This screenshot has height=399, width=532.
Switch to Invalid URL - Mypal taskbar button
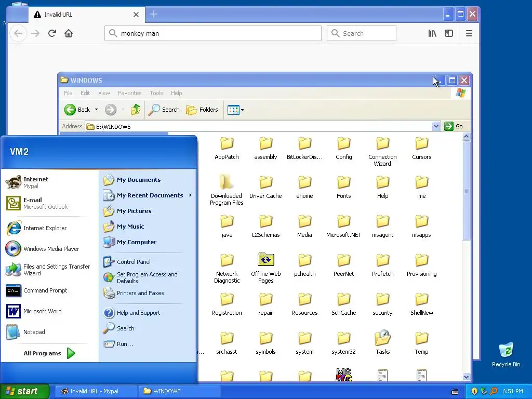(96, 391)
